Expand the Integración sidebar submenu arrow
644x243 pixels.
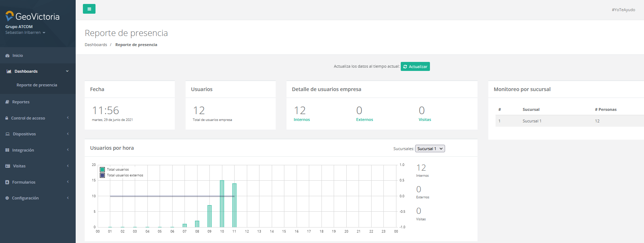click(x=68, y=150)
